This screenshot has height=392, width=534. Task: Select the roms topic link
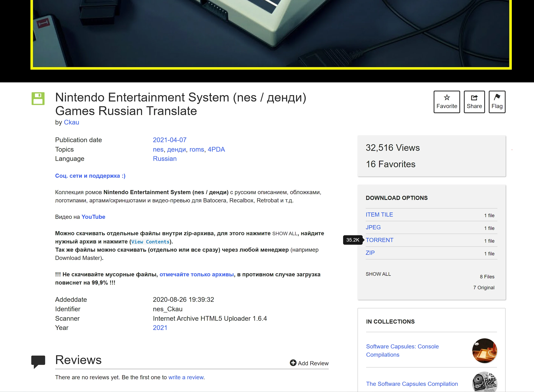tap(197, 150)
